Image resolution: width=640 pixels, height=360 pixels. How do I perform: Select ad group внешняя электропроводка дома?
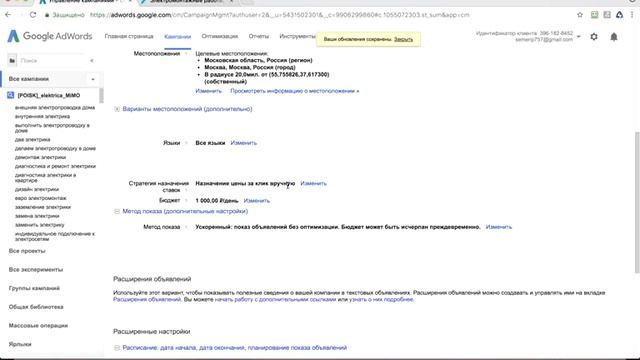click(55, 108)
